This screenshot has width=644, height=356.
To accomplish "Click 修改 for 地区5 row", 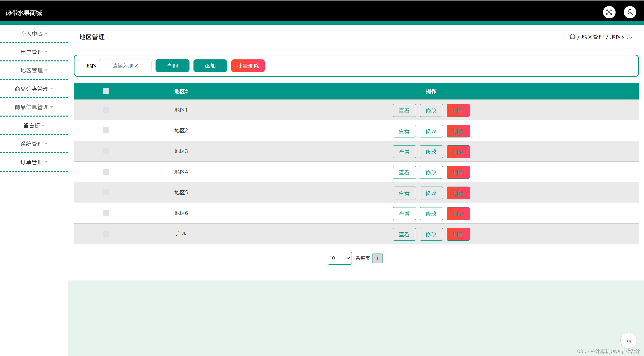I will (431, 193).
